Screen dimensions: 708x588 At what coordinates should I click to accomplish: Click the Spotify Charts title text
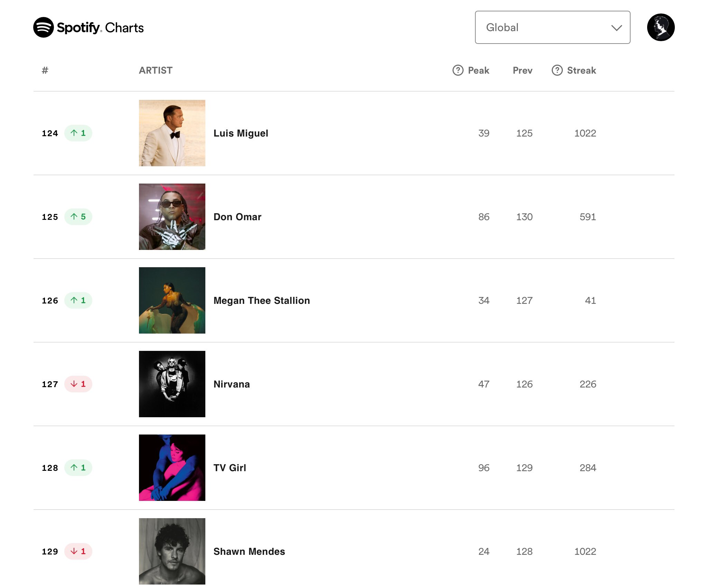[x=100, y=28]
